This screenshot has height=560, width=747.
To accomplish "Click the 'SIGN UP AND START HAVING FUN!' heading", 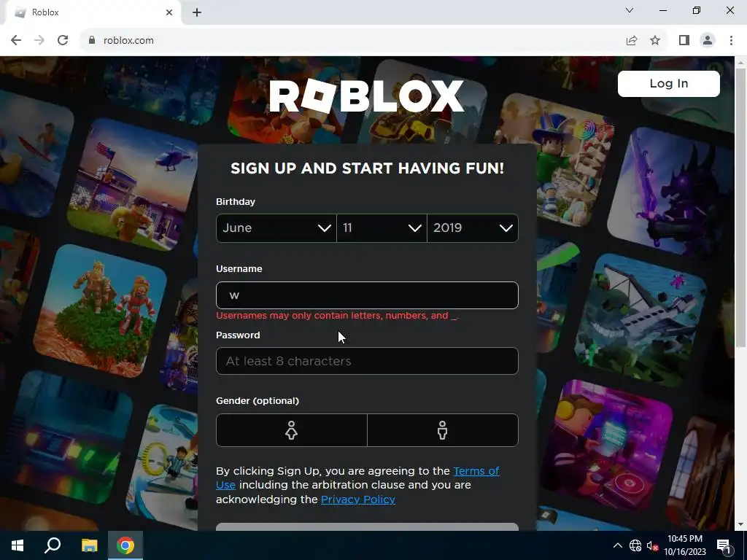I will pyautogui.click(x=367, y=168).
